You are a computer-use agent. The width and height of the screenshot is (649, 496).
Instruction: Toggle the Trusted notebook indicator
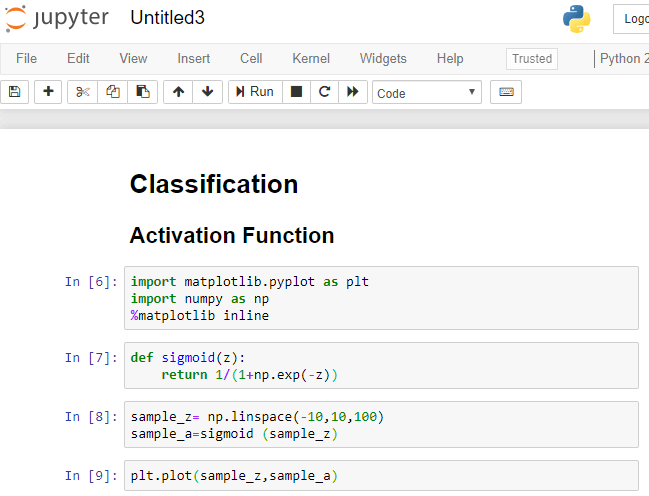pyautogui.click(x=532, y=59)
